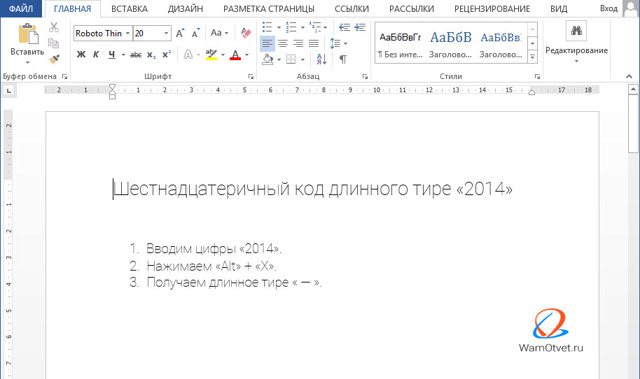The image size is (640, 379).
Task: Clear all formatting with eraser icon
Action: coord(246,33)
